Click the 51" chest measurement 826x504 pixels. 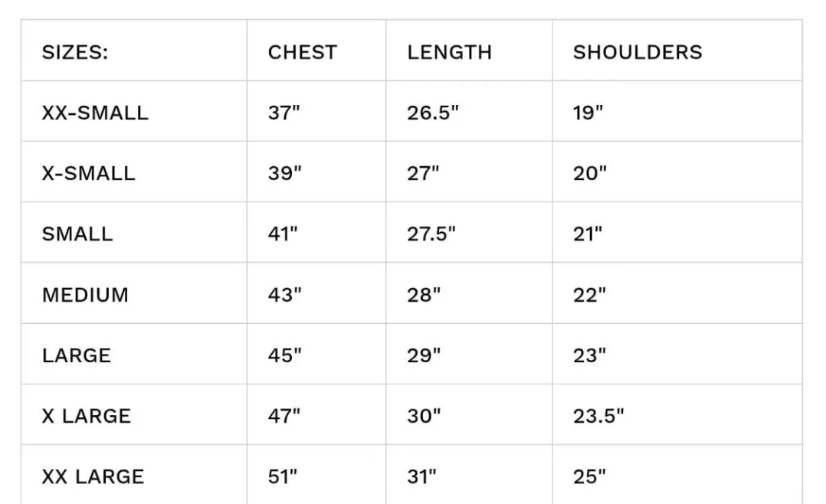click(283, 476)
